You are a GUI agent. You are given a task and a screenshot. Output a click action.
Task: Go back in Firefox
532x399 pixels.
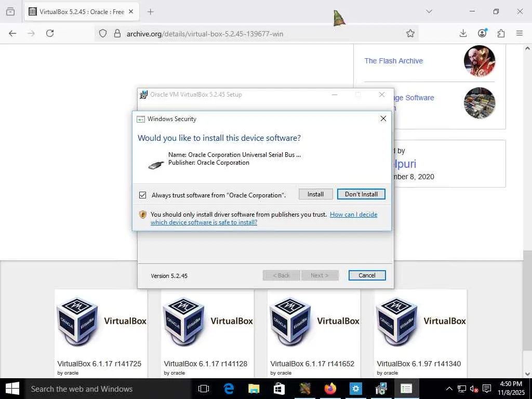(12, 33)
